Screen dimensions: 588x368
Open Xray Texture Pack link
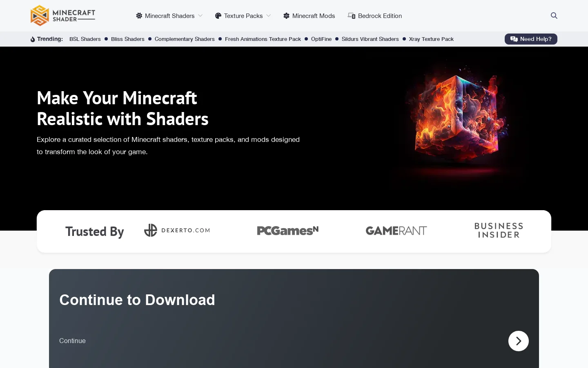pos(431,39)
